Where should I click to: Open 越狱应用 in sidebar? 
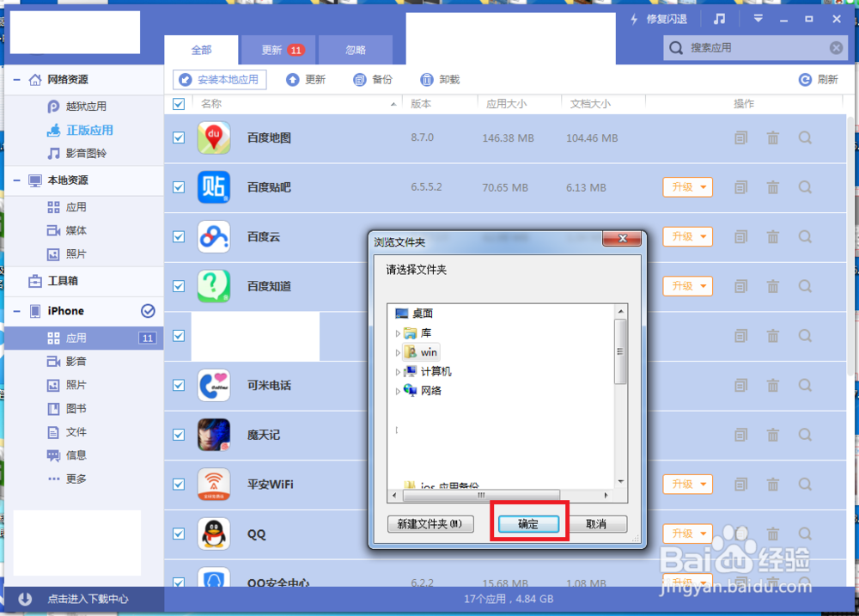click(76, 107)
